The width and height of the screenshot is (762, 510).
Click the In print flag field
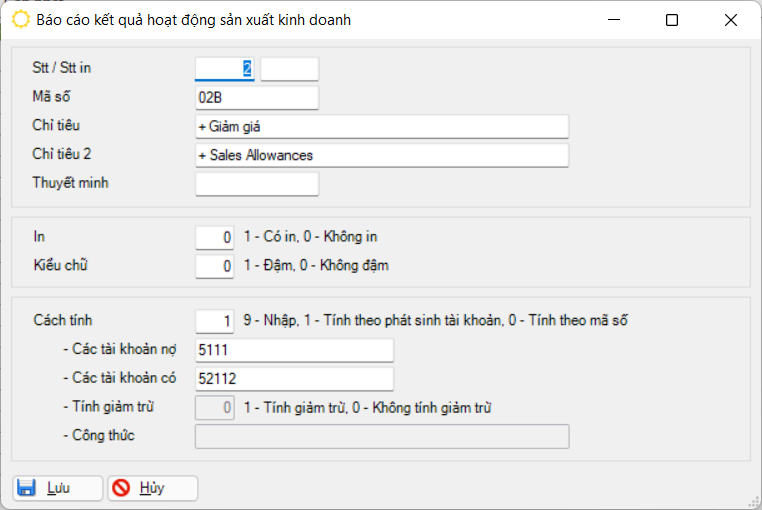pyautogui.click(x=214, y=237)
